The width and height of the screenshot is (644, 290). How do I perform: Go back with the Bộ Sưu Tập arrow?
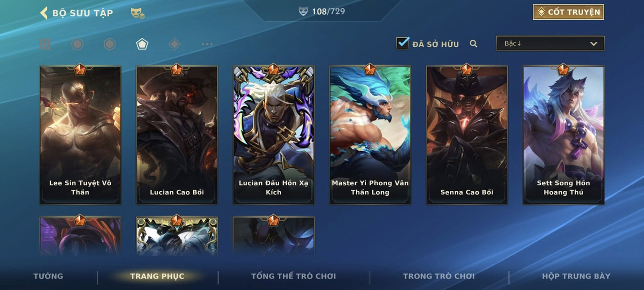pyautogui.click(x=44, y=13)
